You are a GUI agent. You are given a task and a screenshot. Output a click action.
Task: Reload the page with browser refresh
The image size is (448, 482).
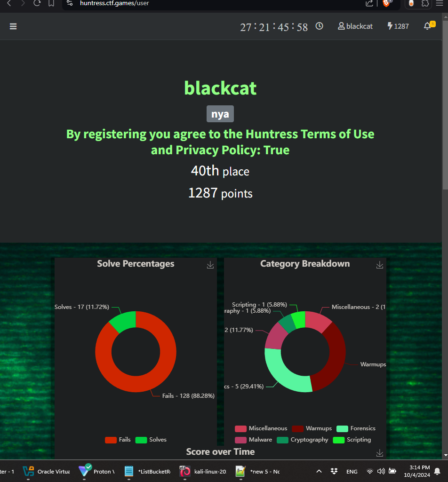coord(37,3)
